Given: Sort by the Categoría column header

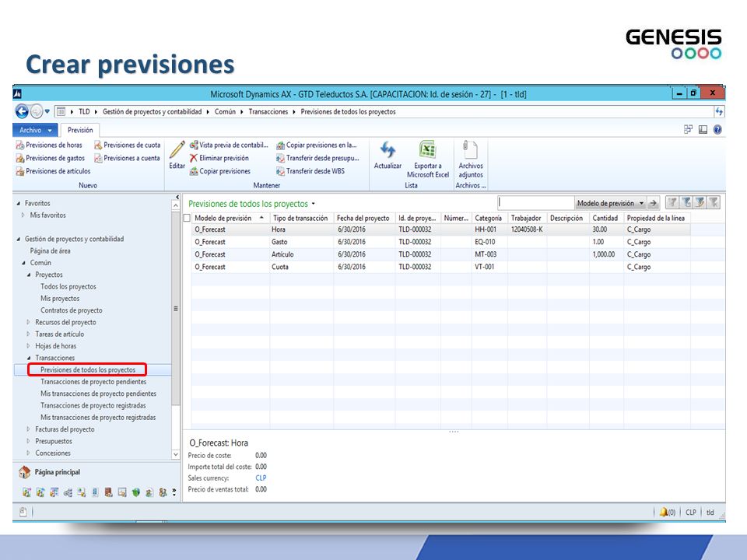Looking at the screenshot, I should [489, 218].
